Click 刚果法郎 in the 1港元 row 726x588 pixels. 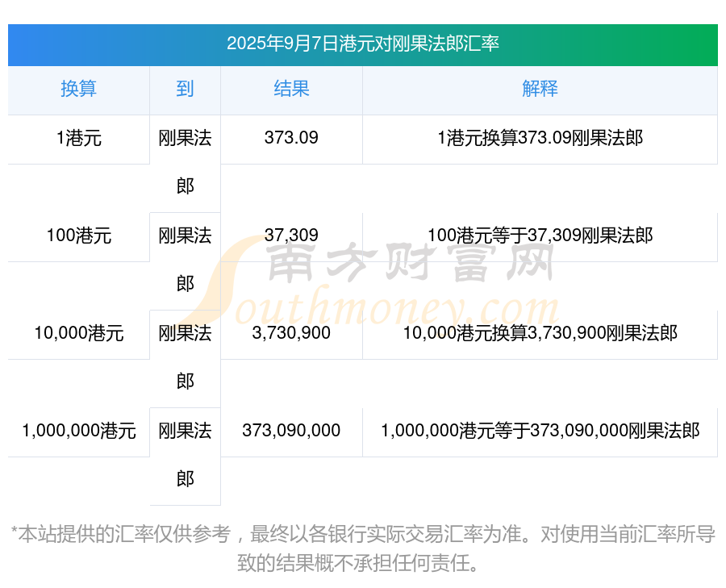185,162
